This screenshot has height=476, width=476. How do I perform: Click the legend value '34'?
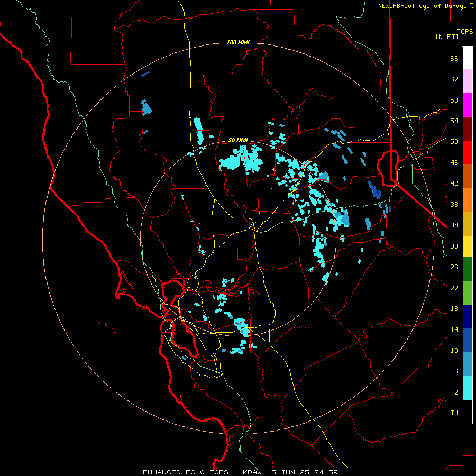coord(454,225)
